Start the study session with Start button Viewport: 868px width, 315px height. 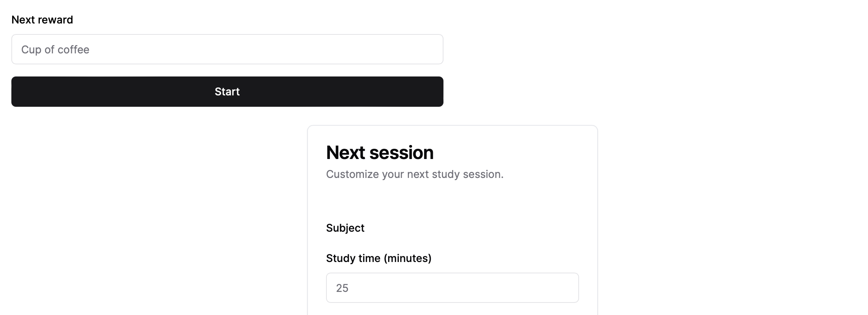coord(227,92)
